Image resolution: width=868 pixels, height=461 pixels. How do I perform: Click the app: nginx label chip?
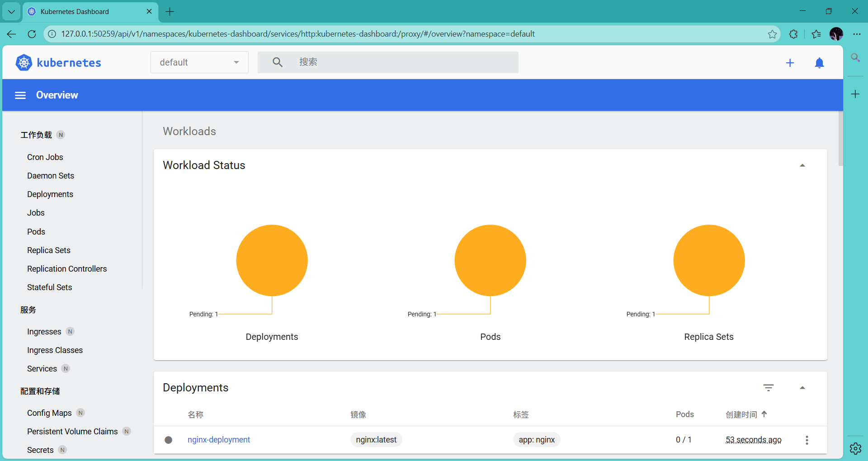point(537,440)
